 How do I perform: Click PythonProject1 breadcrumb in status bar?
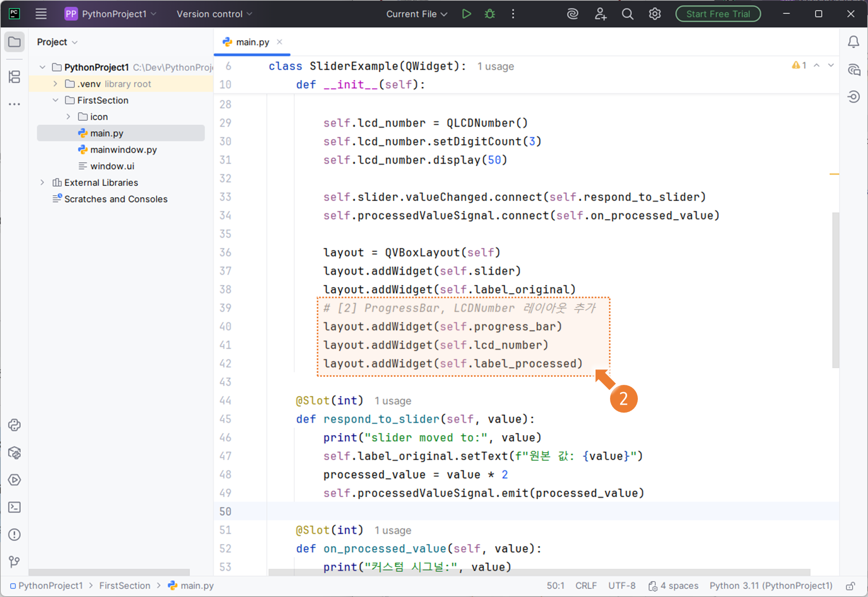[50, 586]
